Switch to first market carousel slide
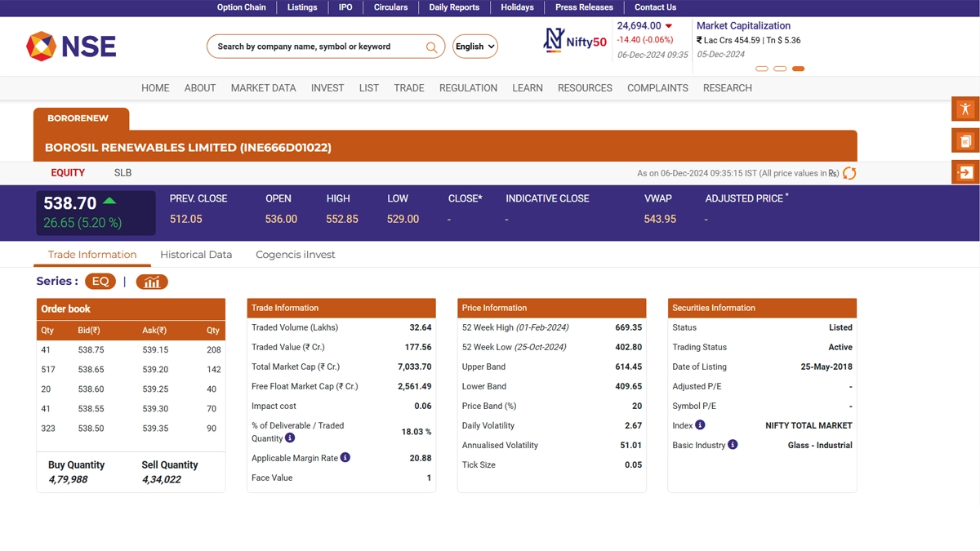This screenshot has width=980, height=551. [762, 69]
